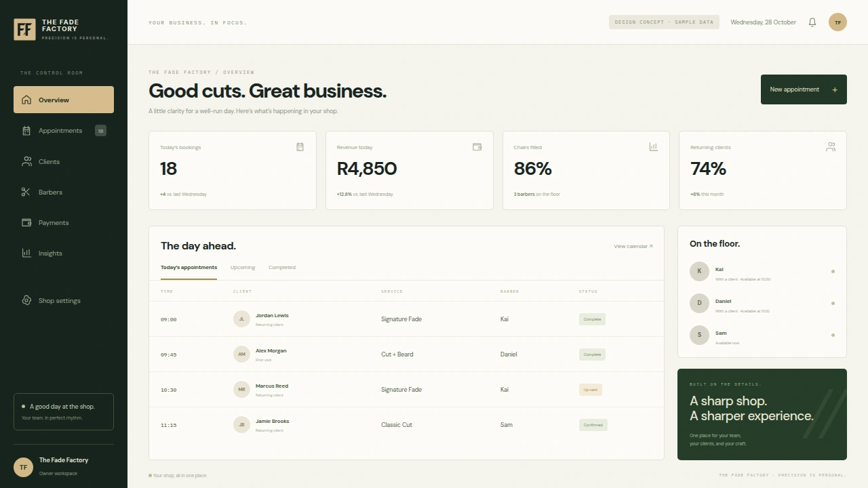Click the 'Signature Fade' service for Marcus Reed
Image resolution: width=868 pixels, height=488 pixels.
coord(401,390)
